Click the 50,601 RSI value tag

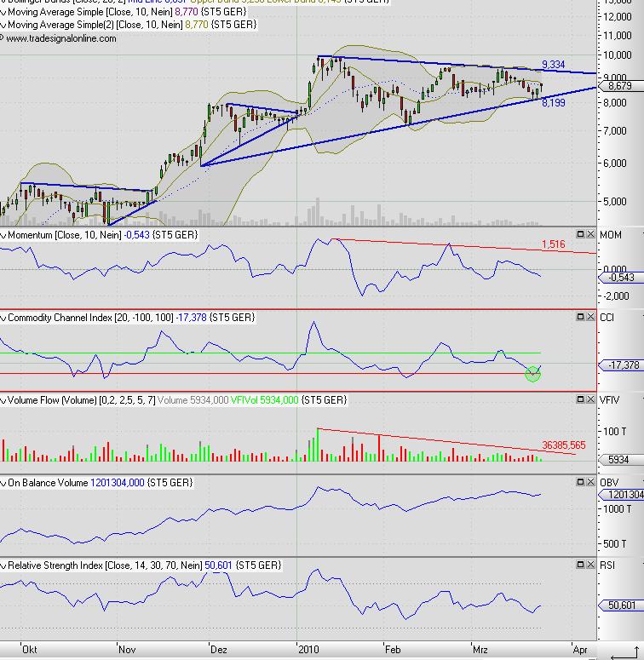pyautogui.click(x=621, y=605)
